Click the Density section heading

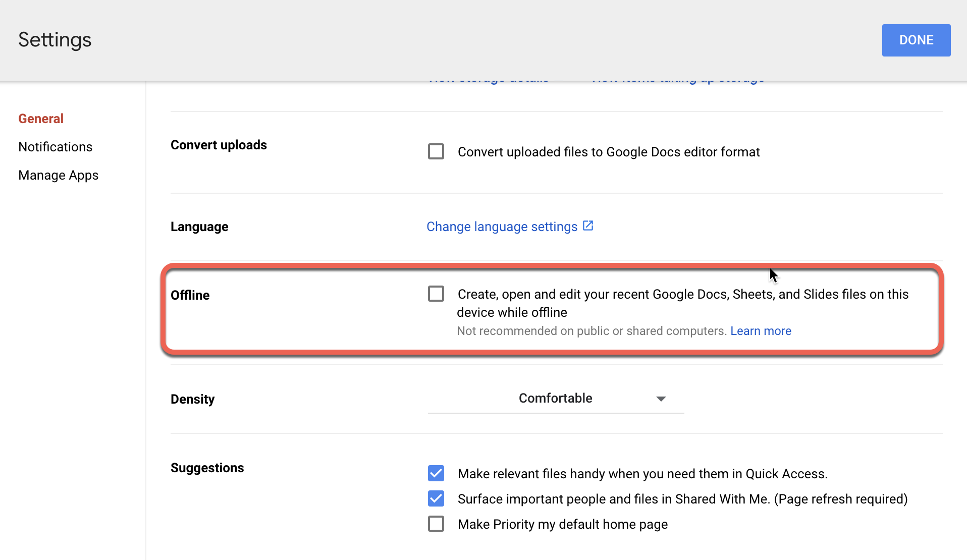click(193, 399)
